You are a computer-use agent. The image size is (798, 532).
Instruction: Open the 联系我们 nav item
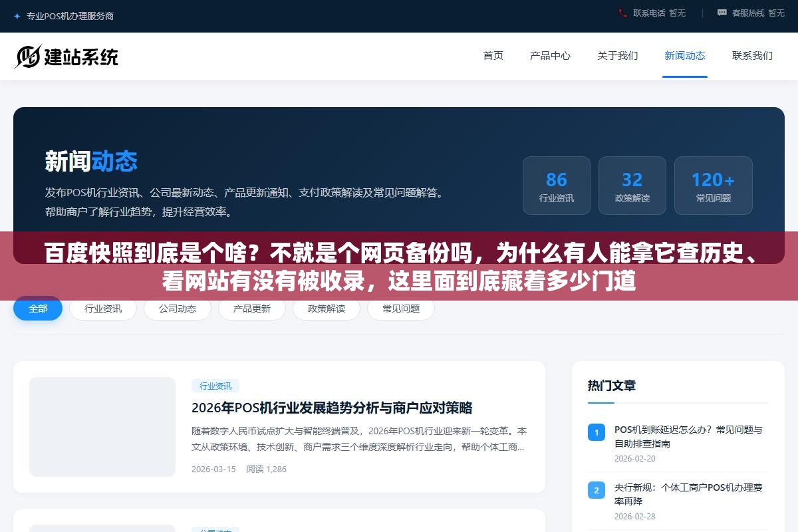(752, 56)
